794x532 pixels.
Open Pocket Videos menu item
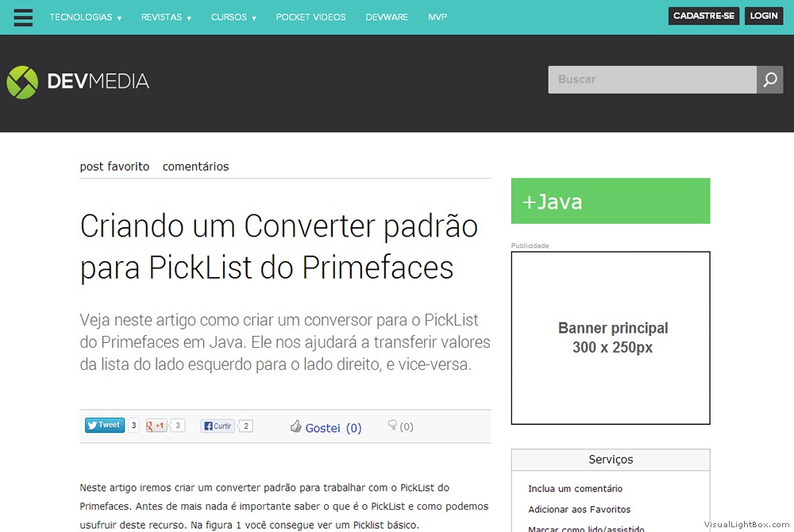click(311, 17)
